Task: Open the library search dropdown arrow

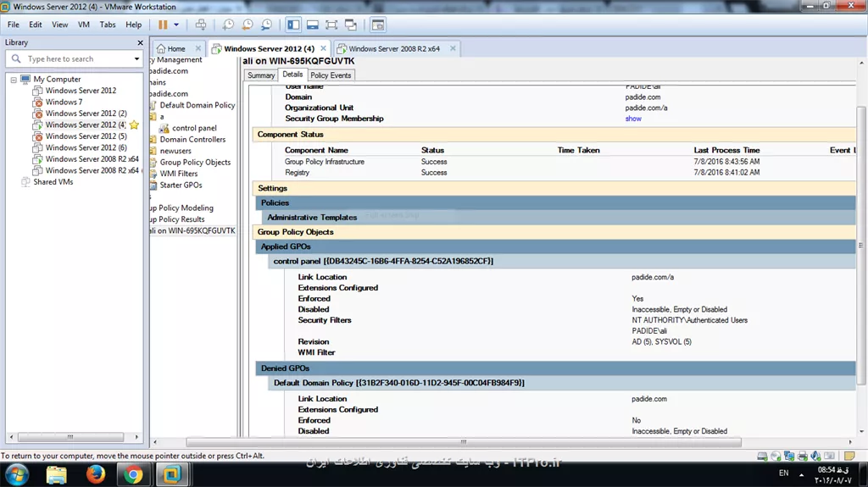Action: pos(136,58)
